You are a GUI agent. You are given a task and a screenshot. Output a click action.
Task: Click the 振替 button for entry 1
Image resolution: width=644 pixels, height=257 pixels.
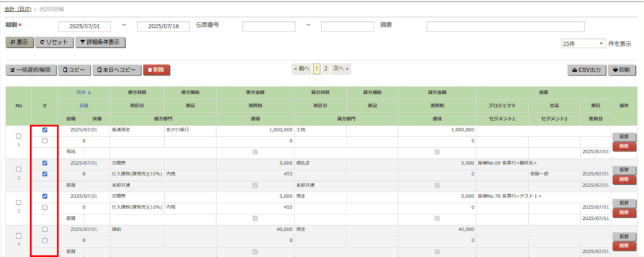coord(625,137)
